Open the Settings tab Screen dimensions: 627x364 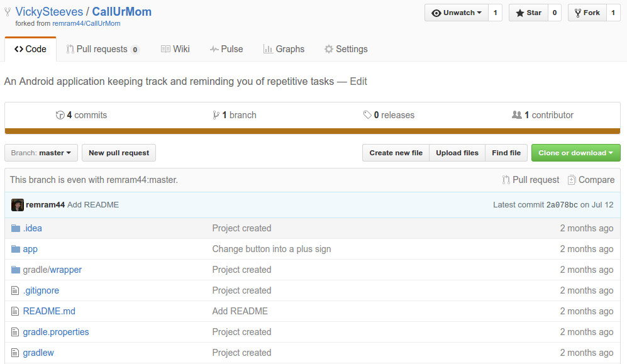pos(346,49)
